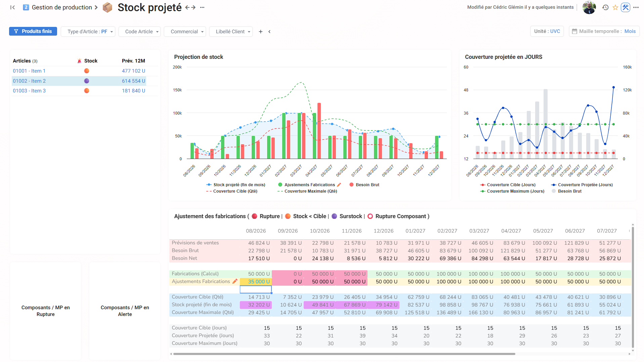The width and height of the screenshot is (644, 362).
Task: Open the top-right more options ellipsis
Action: 636,7
